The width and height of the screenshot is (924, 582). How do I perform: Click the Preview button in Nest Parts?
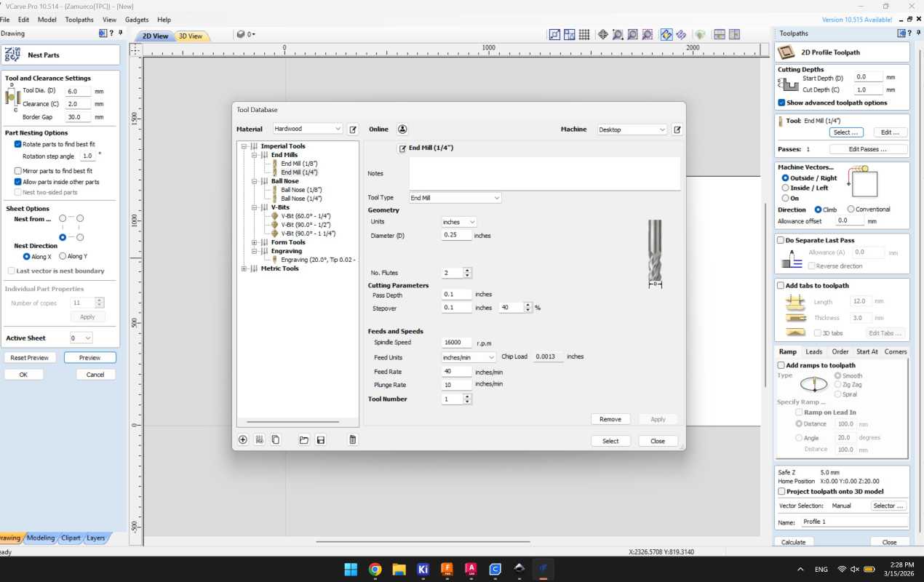pos(90,357)
